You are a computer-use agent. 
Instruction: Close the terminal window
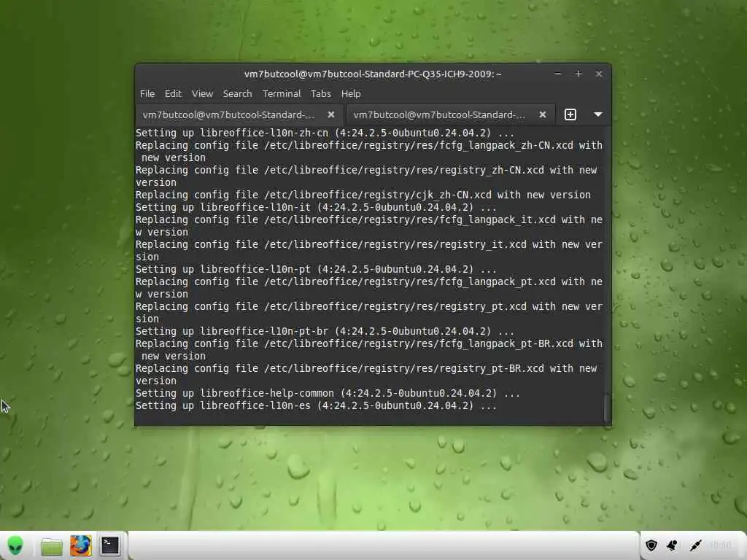point(599,74)
